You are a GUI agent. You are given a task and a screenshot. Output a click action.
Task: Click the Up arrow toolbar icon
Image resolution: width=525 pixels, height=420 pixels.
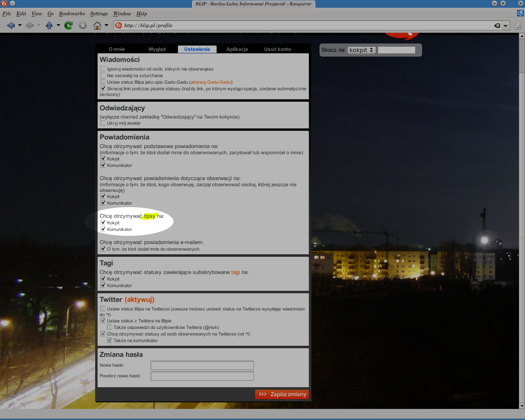pos(49,25)
